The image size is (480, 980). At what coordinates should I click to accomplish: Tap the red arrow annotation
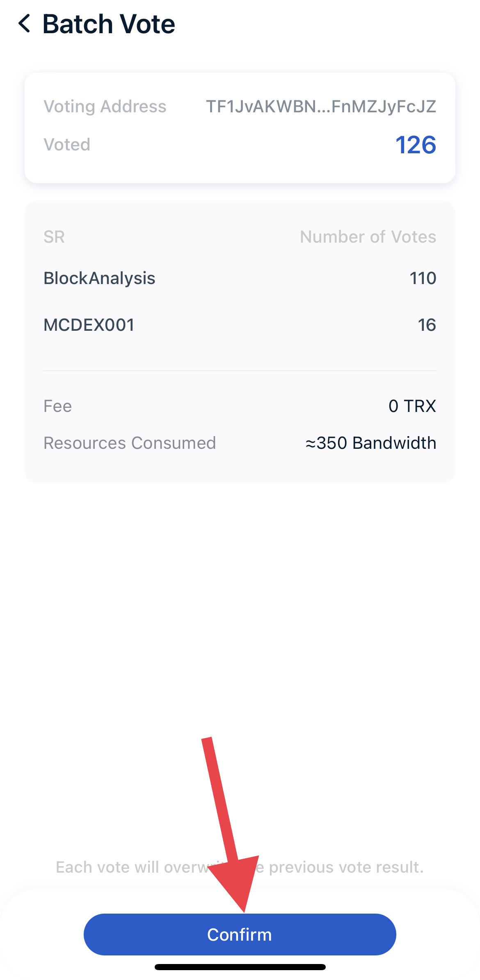coord(231,824)
